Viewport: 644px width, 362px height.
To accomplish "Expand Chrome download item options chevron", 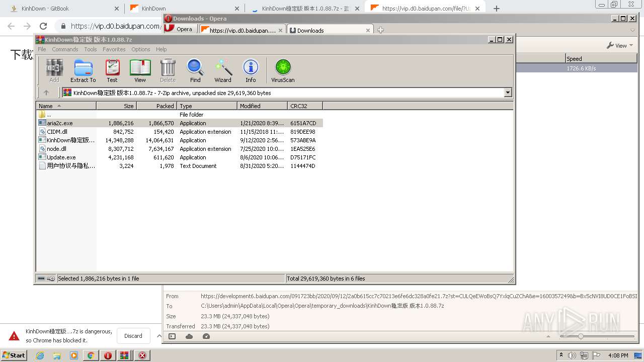I will 159,336.
